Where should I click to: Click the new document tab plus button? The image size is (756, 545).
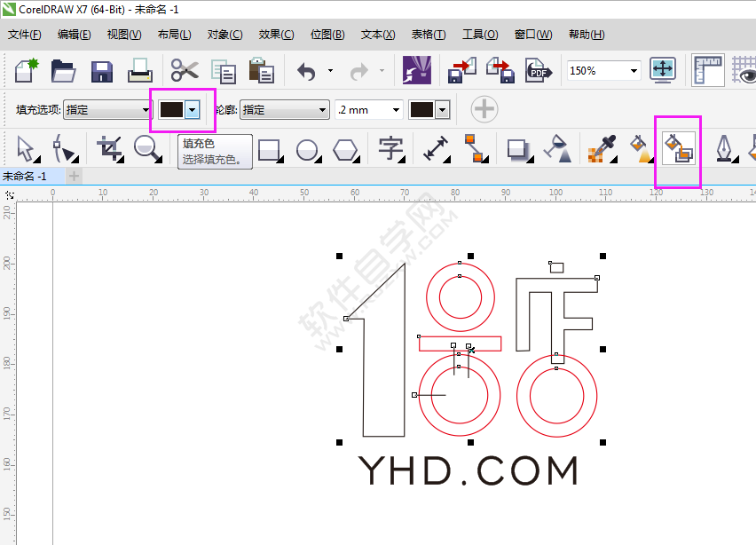pos(74,176)
